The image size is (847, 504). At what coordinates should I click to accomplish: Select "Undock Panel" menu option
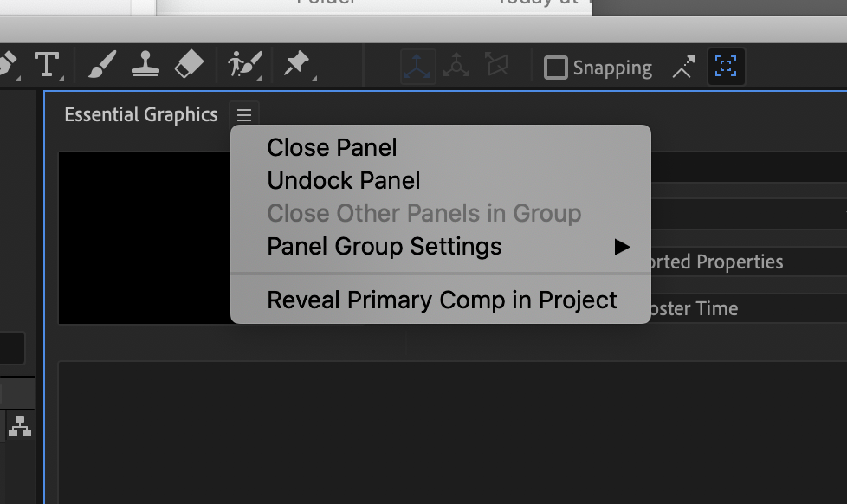(x=343, y=180)
